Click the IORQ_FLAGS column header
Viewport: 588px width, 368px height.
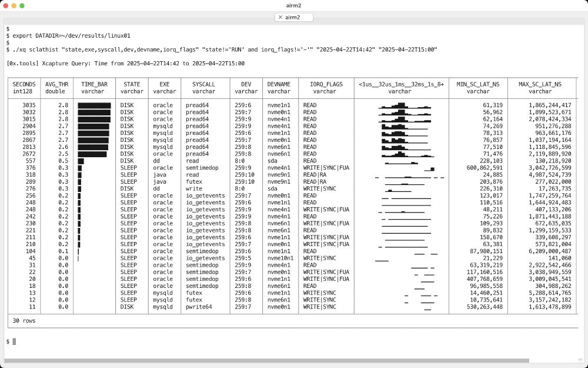pos(326,84)
